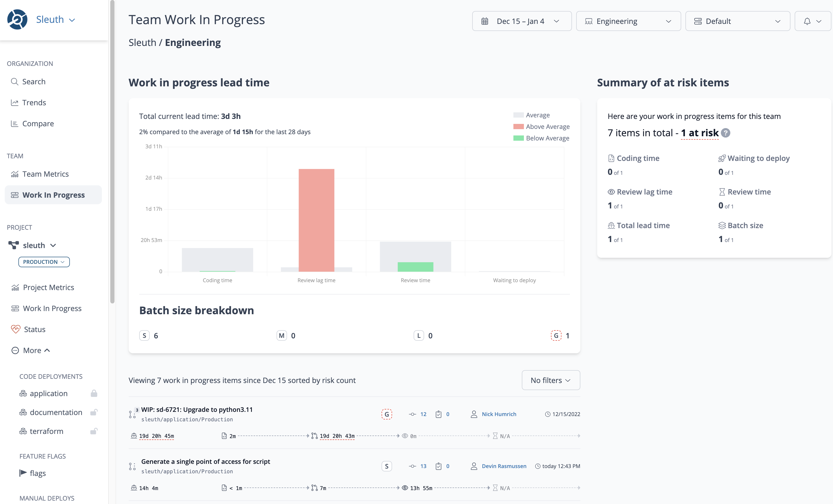Open the No filters dropdown
This screenshot has height=504, width=833.
pyautogui.click(x=551, y=380)
